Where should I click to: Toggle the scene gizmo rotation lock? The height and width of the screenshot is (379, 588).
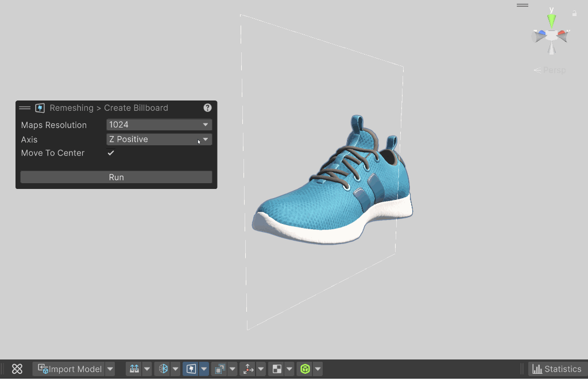point(574,13)
